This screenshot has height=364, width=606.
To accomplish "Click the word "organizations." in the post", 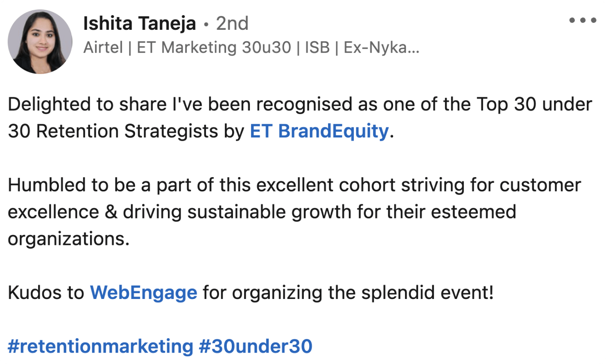I will [68, 239].
